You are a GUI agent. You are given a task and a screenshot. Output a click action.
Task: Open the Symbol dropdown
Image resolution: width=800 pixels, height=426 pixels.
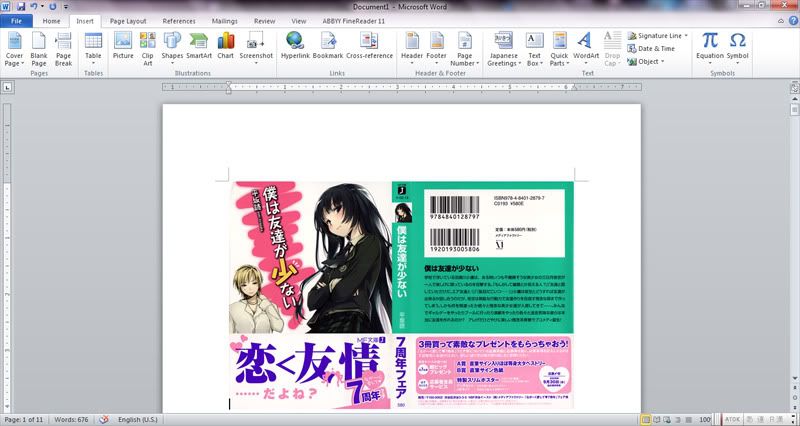pos(737,49)
